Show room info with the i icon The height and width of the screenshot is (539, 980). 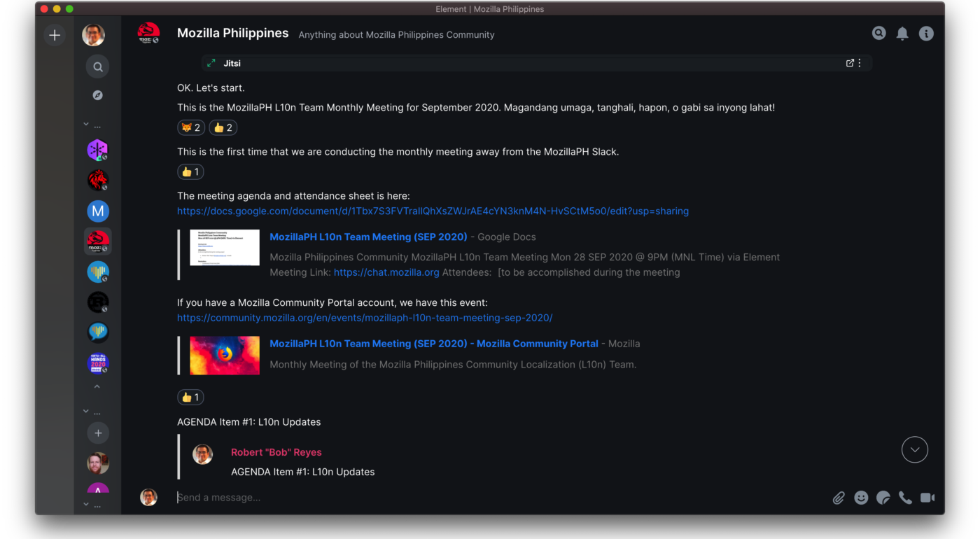[926, 34]
